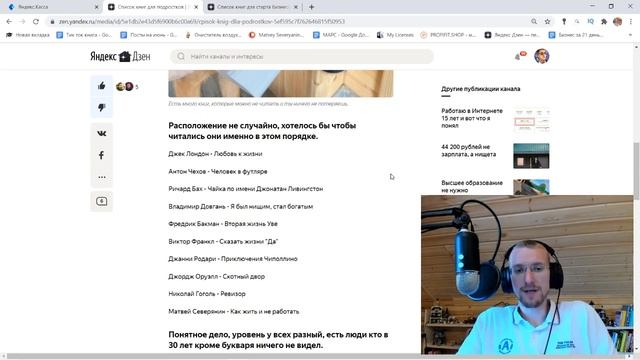Click the line Джанни Родари - Приключения Чиполлино

coord(233,259)
